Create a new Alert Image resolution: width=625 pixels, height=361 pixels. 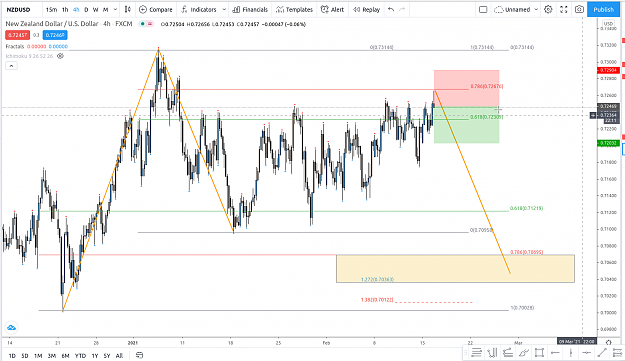point(332,10)
